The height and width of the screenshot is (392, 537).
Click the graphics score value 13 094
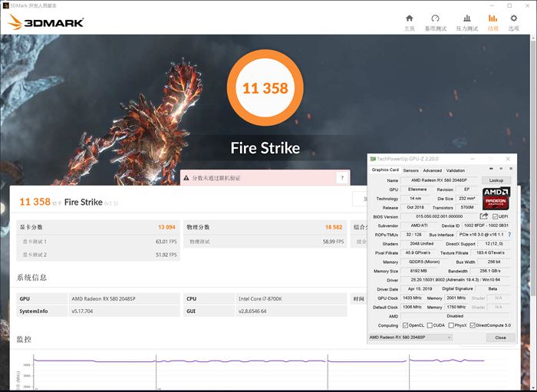166,227
